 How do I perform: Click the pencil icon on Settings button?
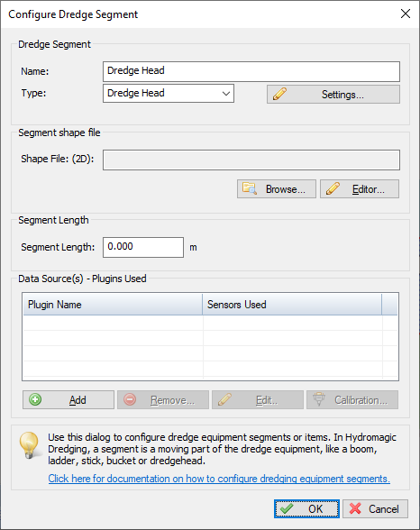(x=279, y=94)
